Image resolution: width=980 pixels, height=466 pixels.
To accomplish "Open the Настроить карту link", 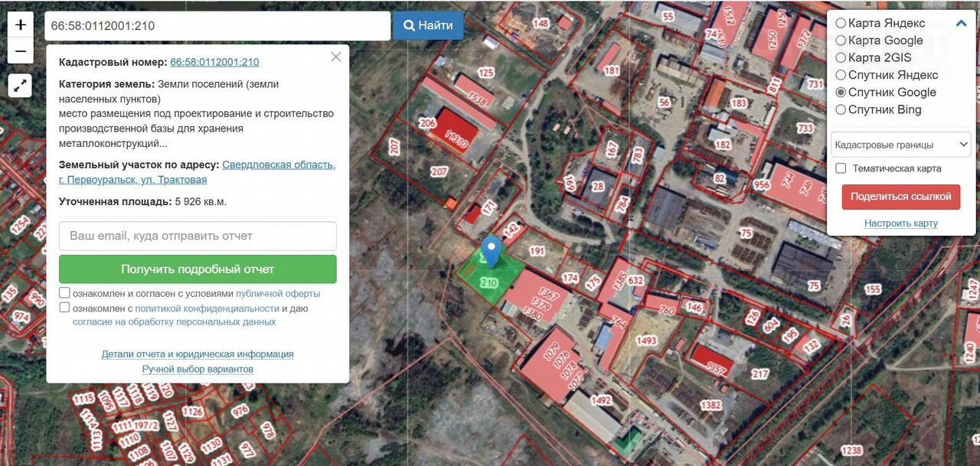I will pyautogui.click(x=900, y=223).
